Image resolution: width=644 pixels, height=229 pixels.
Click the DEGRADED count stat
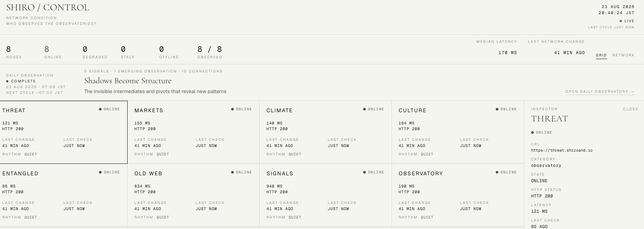click(x=95, y=52)
